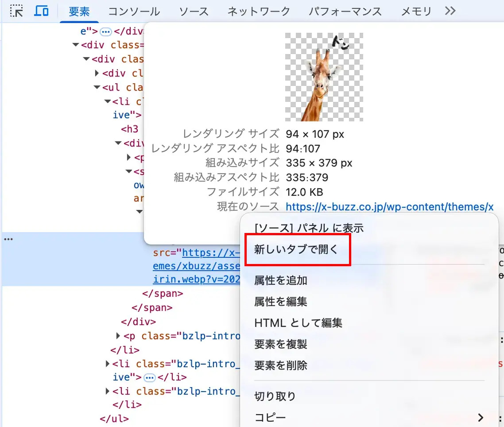
Task: Open the コピー submenu
Action: 369,417
